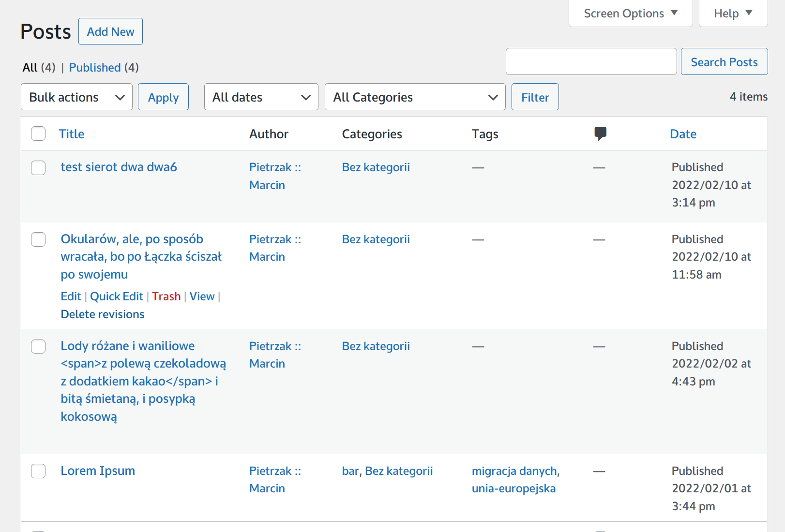Open author Pietrzak :: Marcin in first row
The image size is (785, 532).
pyautogui.click(x=275, y=176)
